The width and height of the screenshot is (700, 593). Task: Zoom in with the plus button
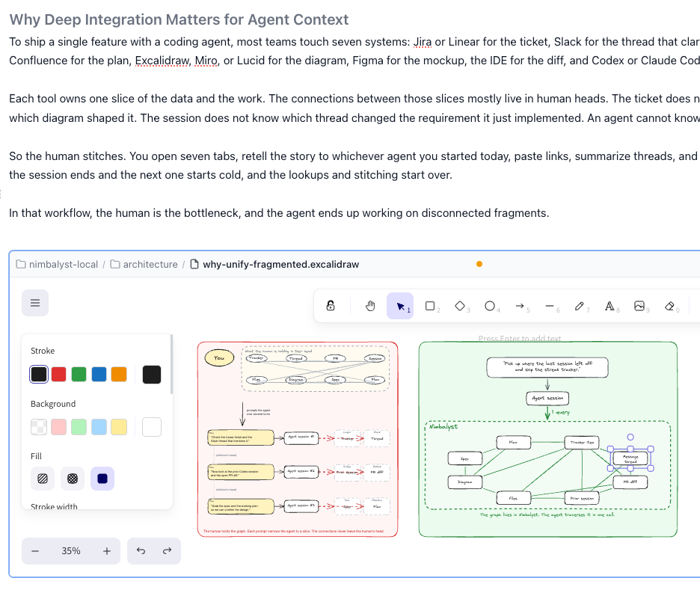tap(107, 551)
